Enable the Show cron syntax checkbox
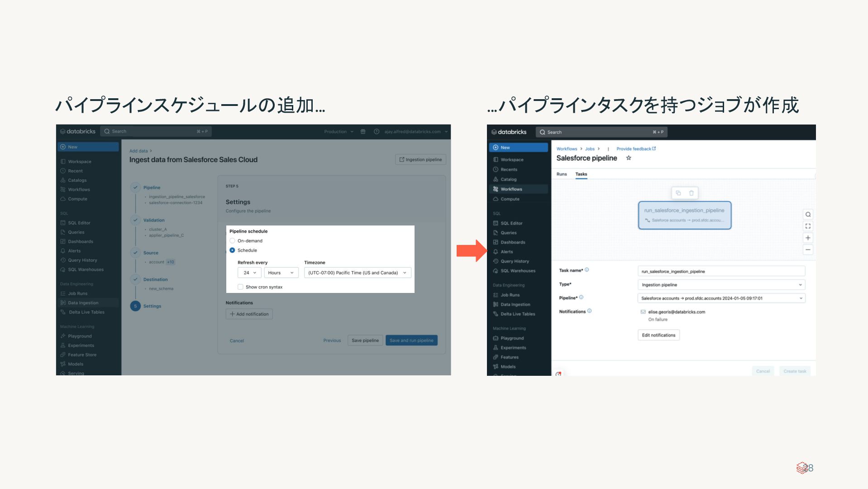Screen dimensions: 868x489 pyautogui.click(x=240, y=287)
